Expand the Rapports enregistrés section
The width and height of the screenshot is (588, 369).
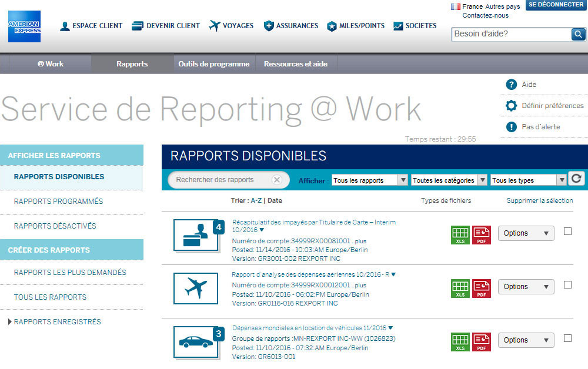click(x=10, y=322)
